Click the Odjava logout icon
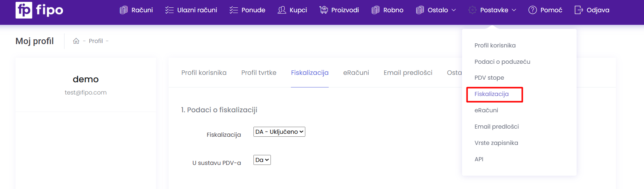 (578, 10)
